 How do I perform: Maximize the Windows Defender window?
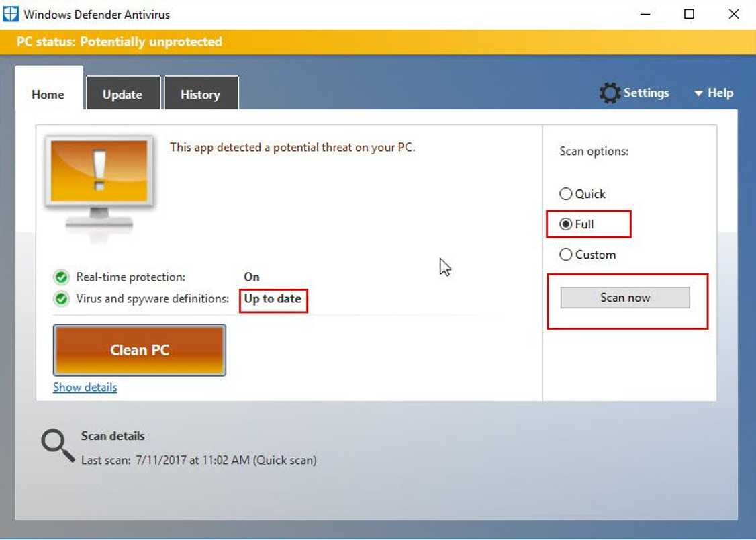pos(690,15)
